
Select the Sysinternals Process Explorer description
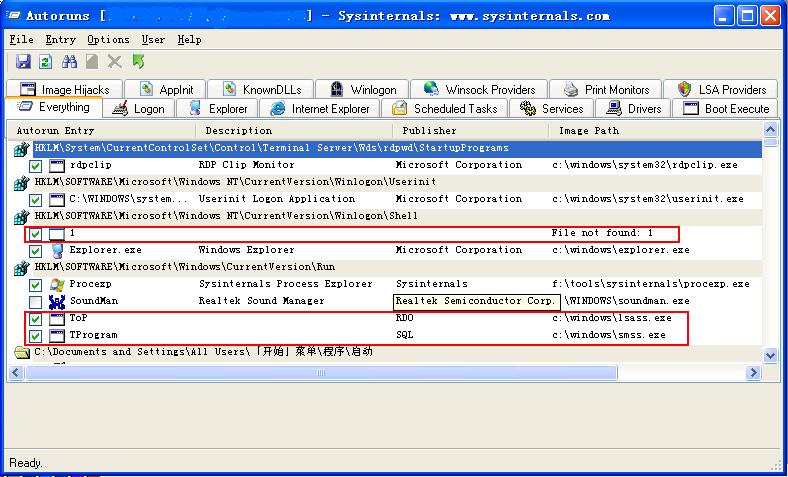285,284
